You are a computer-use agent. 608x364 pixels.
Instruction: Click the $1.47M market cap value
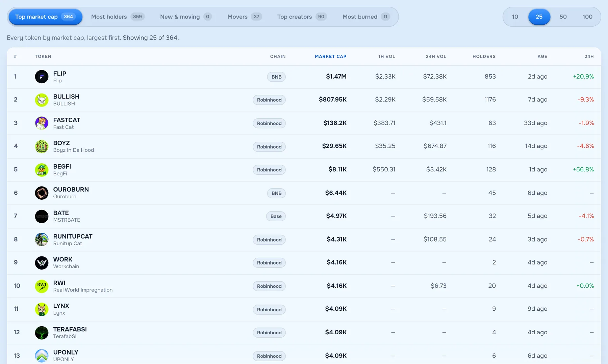[336, 77]
